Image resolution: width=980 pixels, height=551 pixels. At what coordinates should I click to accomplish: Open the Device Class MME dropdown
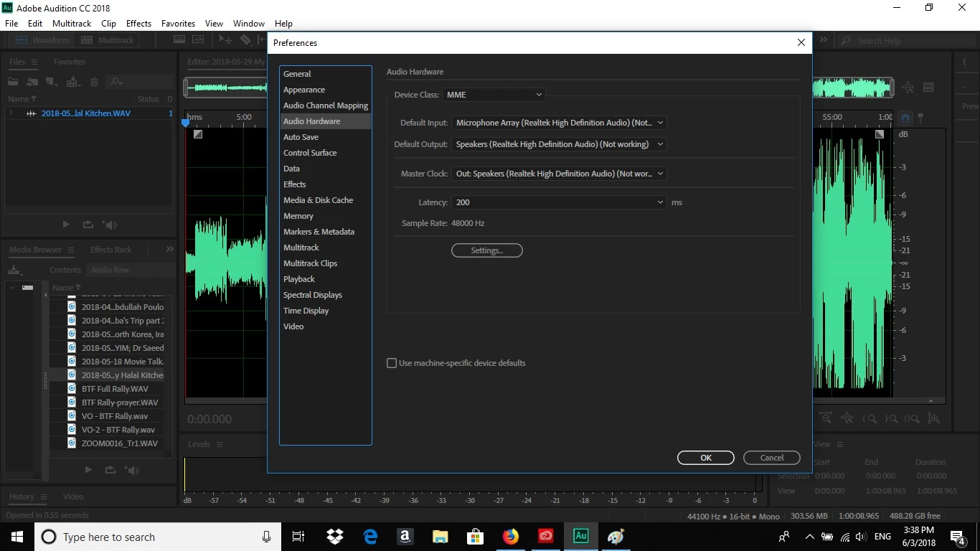[x=494, y=95]
